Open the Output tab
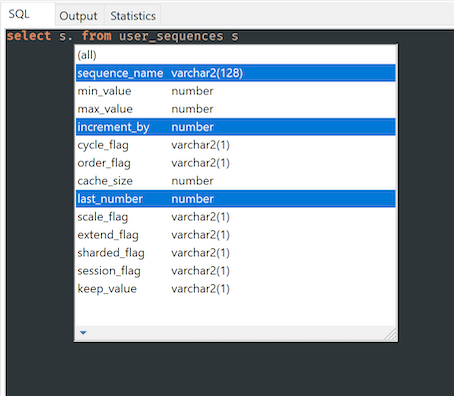Viewport: 454px width, 396px height. (79, 16)
